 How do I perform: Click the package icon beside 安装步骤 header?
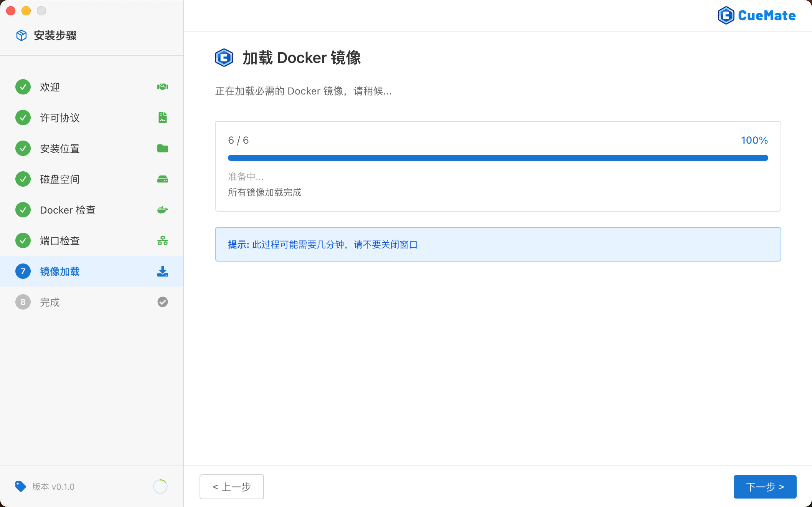pyautogui.click(x=21, y=35)
